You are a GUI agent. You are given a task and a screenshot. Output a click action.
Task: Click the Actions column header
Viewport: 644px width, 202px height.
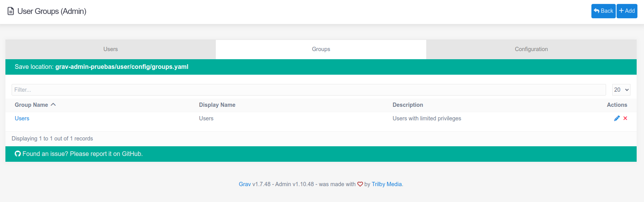[x=617, y=105]
